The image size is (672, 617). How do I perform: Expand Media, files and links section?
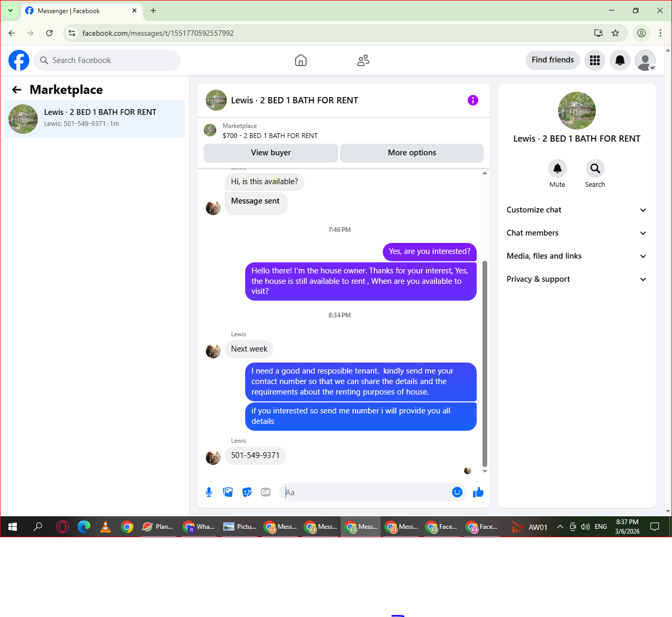(576, 256)
